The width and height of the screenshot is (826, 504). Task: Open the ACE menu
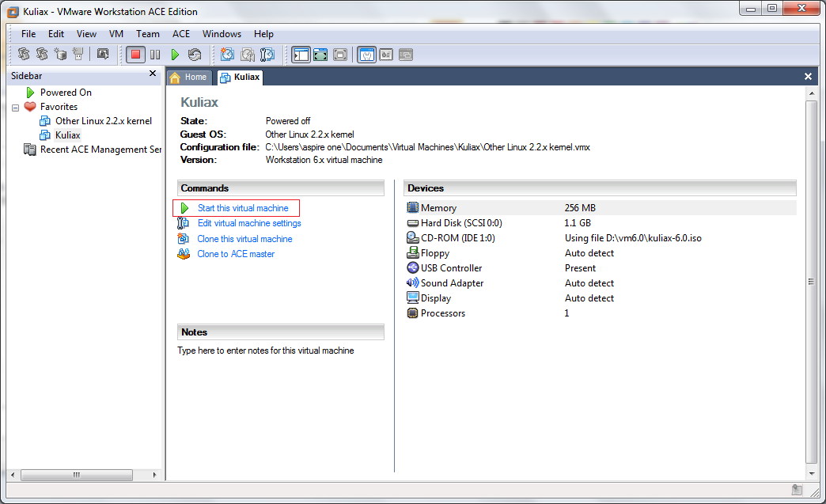point(180,34)
